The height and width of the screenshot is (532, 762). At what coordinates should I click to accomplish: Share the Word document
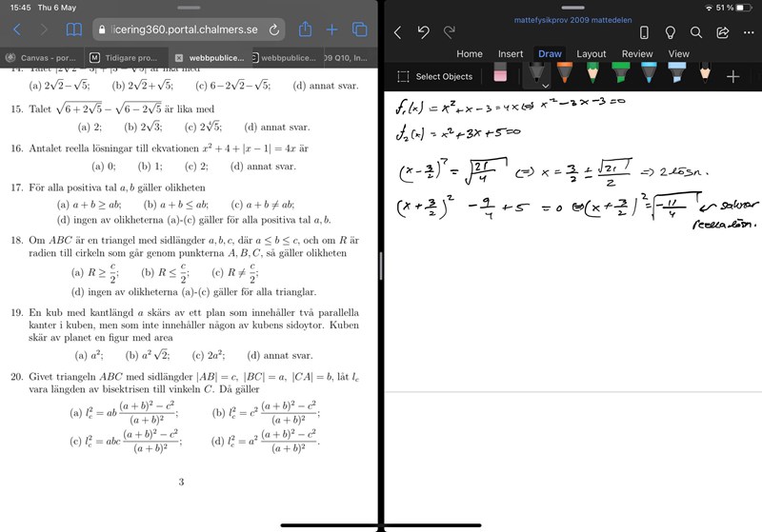point(723,32)
